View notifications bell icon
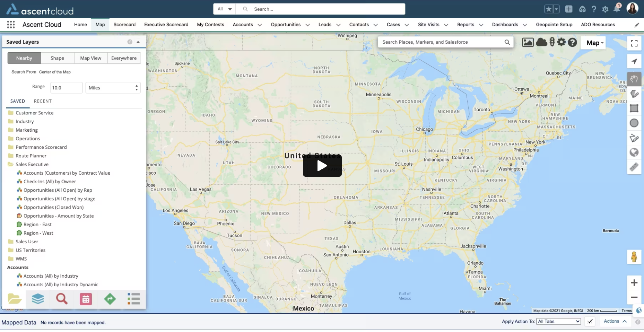Viewport: 644px width, 332px height. pyautogui.click(x=617, y=9)
